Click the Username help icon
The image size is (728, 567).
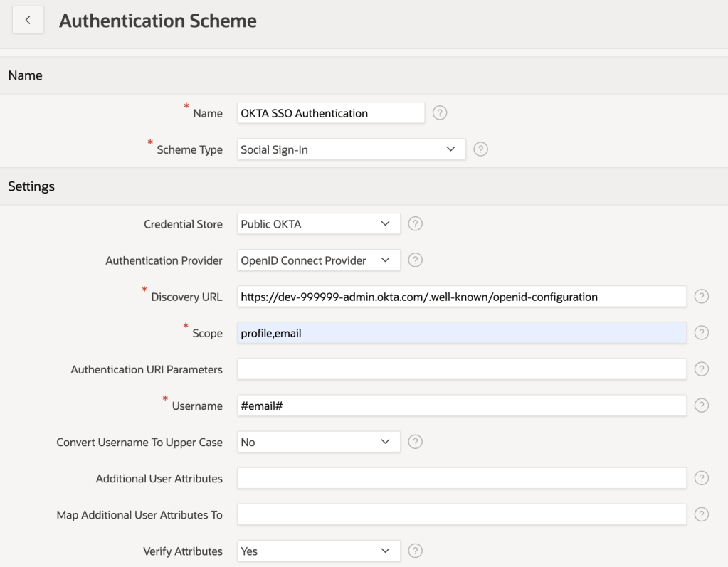coord(701,405)
